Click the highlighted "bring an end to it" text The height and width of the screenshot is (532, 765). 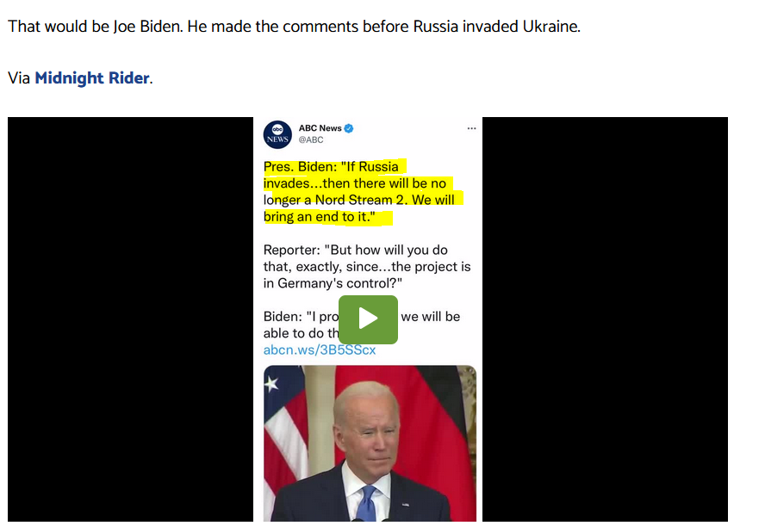coord(320,217)
